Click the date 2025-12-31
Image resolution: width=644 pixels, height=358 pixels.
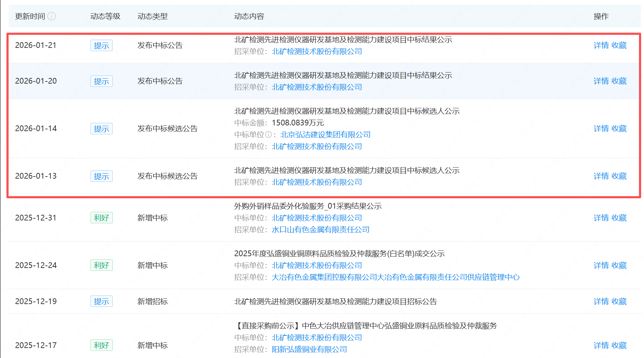(36, 218)
